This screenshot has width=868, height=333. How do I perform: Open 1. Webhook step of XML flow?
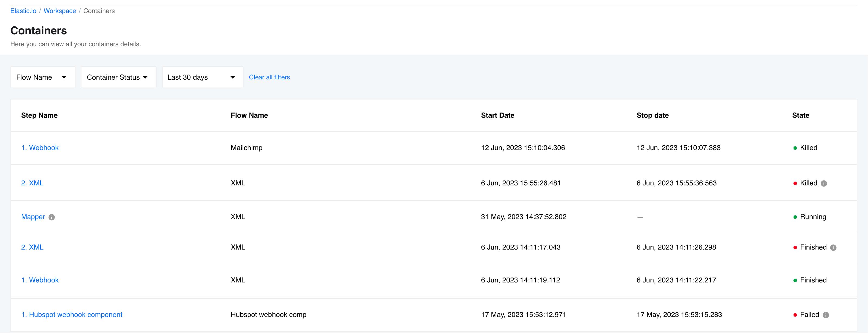click(x=40, y=280)
